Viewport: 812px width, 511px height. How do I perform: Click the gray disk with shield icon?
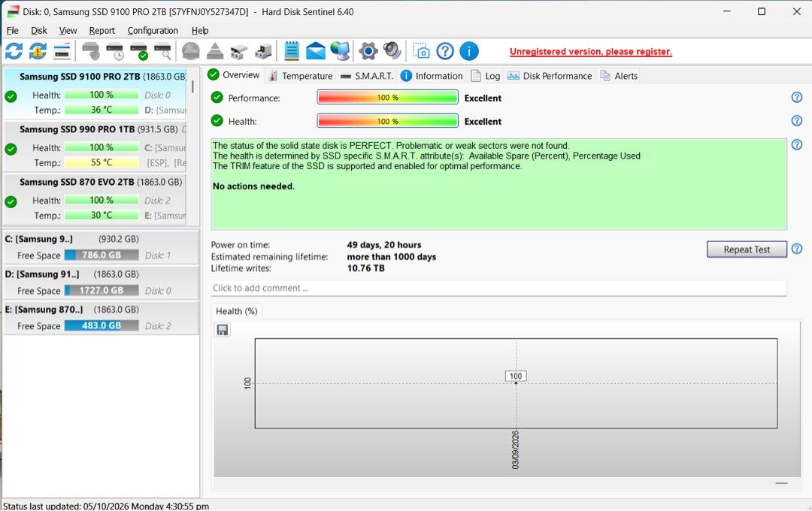click(91, 51)
